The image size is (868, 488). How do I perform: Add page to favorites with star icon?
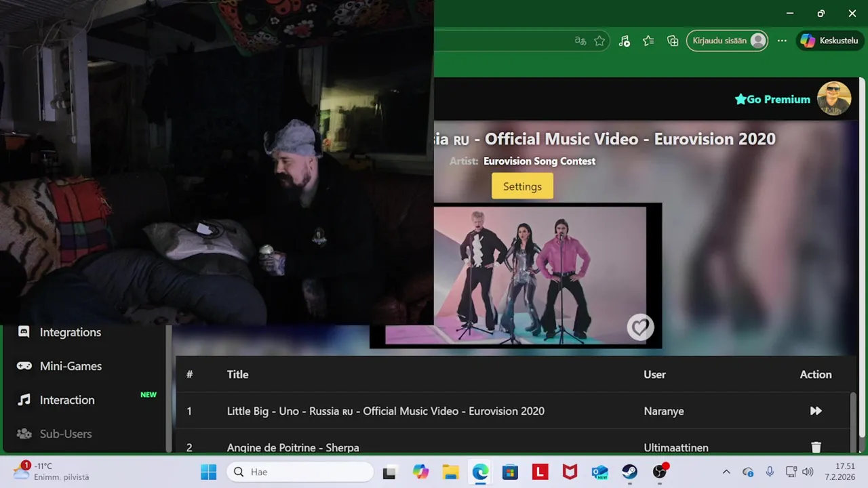coord(599,41)
